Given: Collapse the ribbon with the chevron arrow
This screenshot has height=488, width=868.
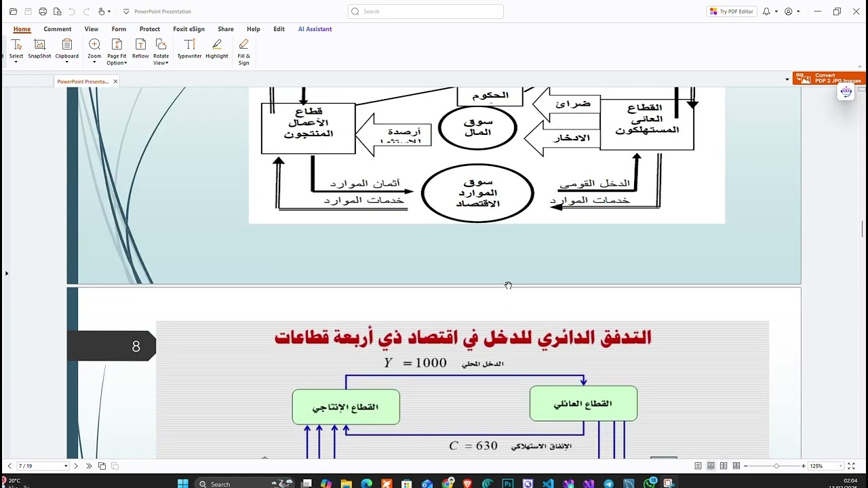Looking at the screenshot, I should click(861, 66).
